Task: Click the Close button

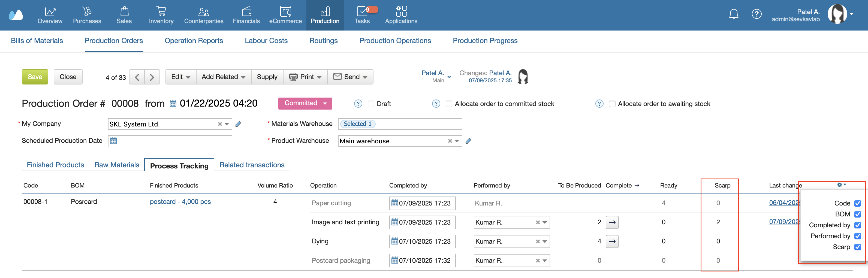Action: pyautogui.click(x=68, y=77)
